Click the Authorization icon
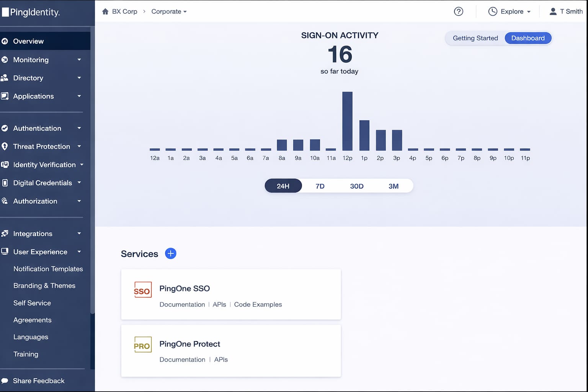This screenshot has width=588, height=392. [x=5, y=201]
